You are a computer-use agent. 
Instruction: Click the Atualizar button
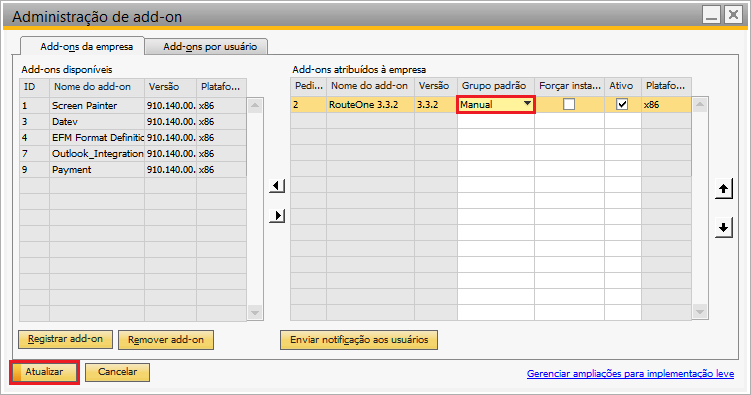(45, 372)
